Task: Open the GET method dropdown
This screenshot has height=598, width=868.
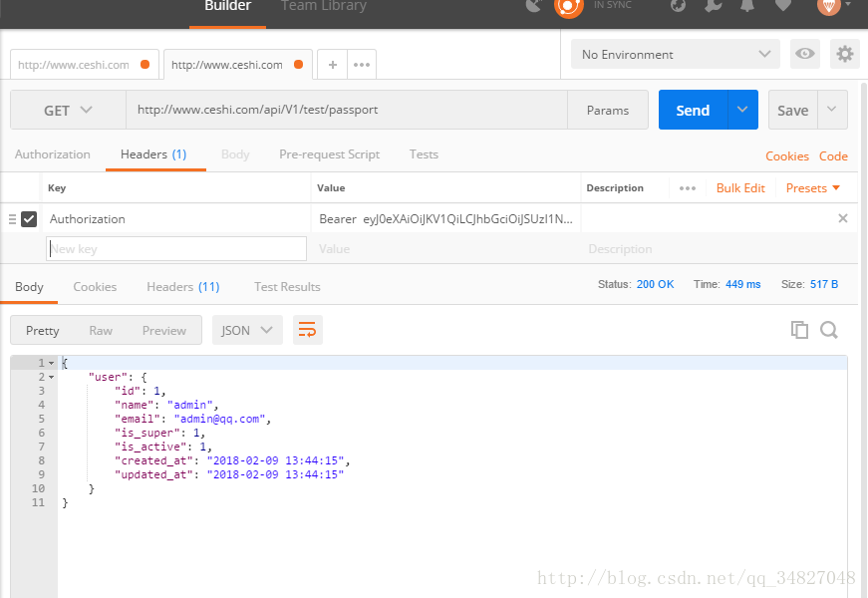Action: point(68,111)
